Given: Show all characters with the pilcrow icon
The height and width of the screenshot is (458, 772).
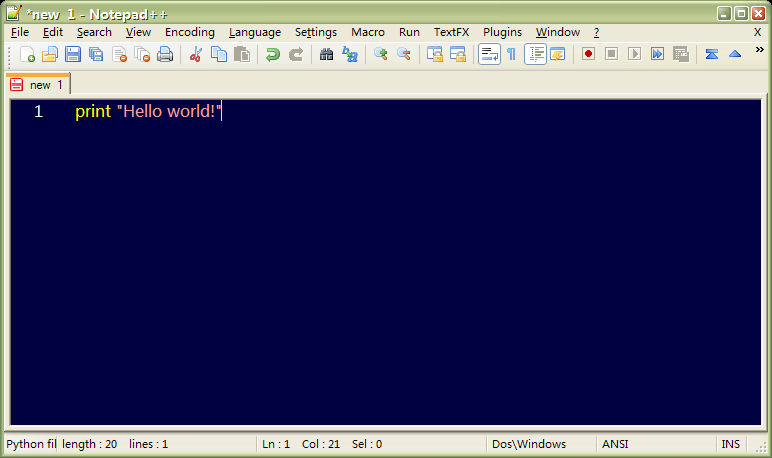Looking at the screenshot, I should (512, 54).
